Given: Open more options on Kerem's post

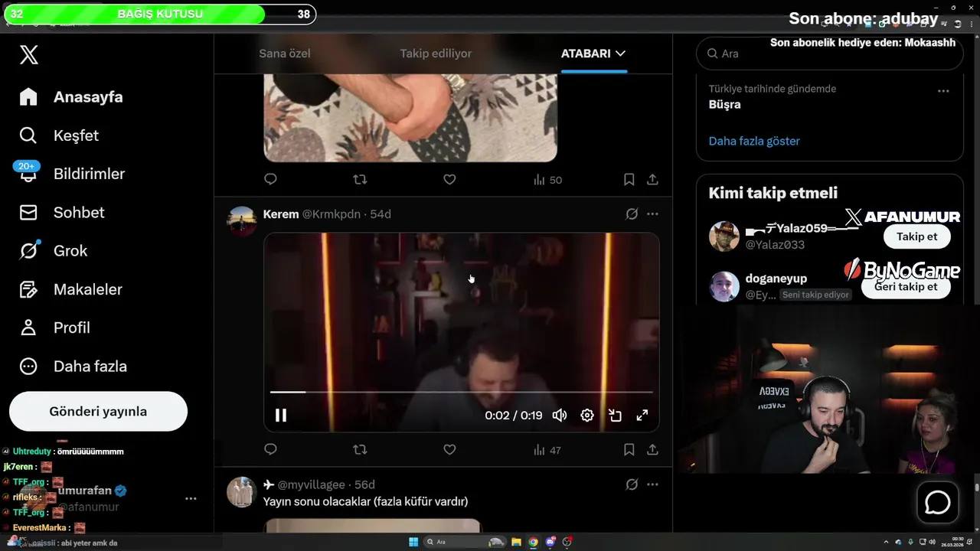Looking at the screenshot, I should click(x=652, y=214).
